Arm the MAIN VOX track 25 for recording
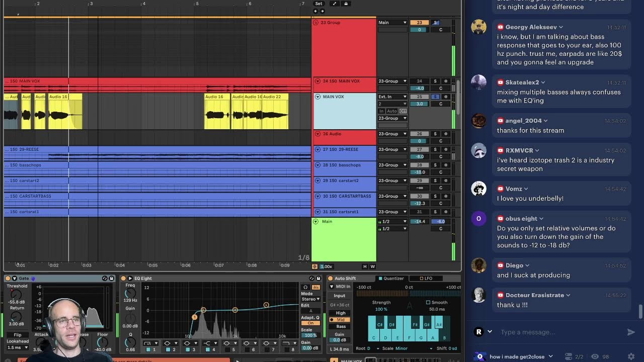Image resolution: width=644 pixels, height=362 pixels. point(445,97)
